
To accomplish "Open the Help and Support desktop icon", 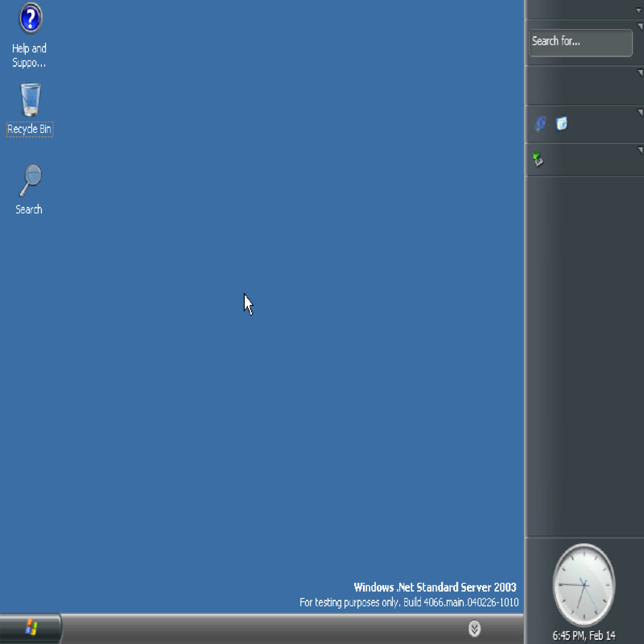I will pyautogui.click(x=30, y=19).
